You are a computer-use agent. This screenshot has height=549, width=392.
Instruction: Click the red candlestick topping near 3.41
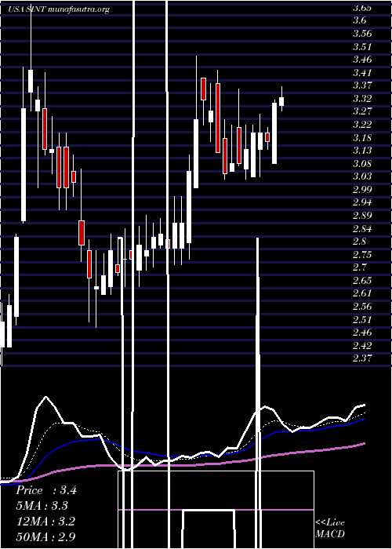(203, 89)
